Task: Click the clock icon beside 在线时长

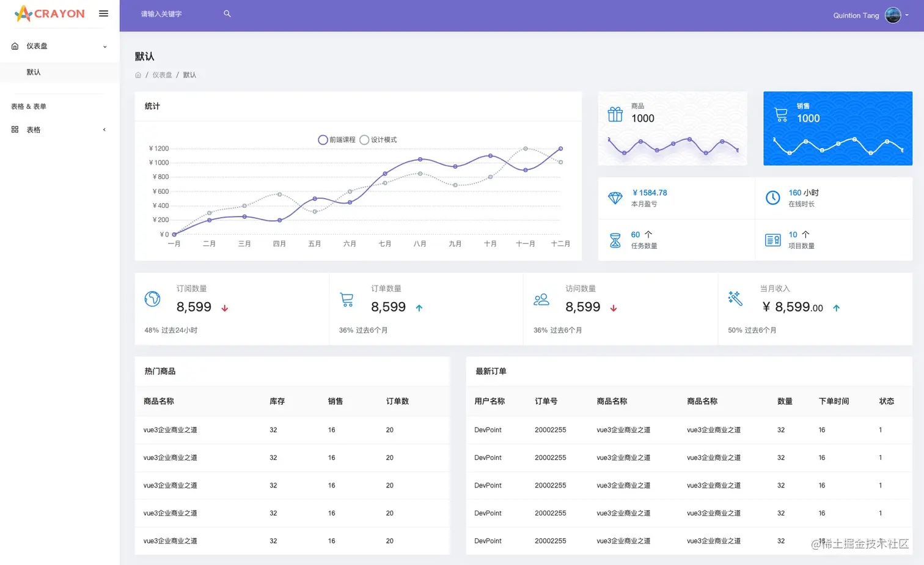Action: (x=773, y=198)
